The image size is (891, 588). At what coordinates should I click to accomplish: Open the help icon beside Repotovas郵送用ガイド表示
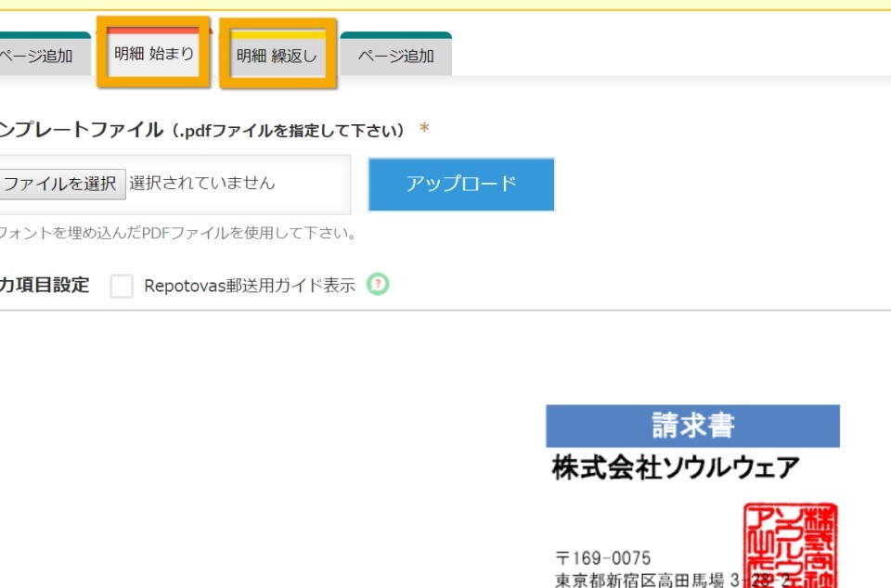(x=378, y=284)
